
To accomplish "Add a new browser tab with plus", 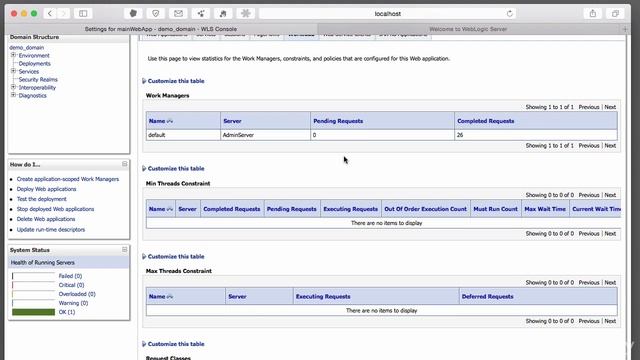I will pyautogui.click(x=625, y=29).
